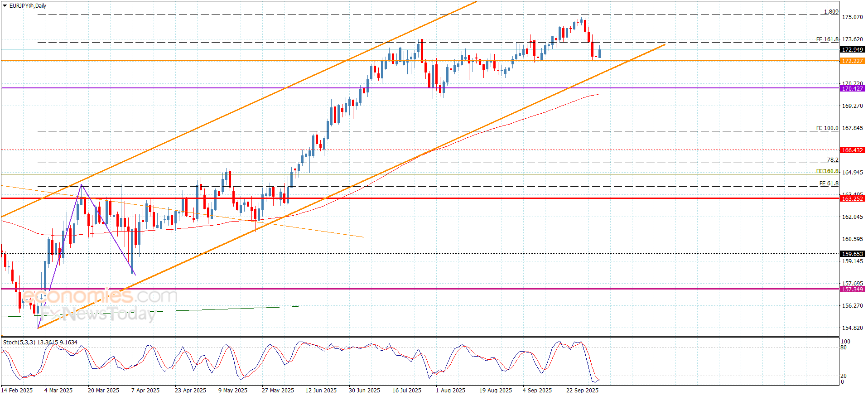Click the 12 Jun 2025 date label
This screenshot has width=868, height=396.
coord(321,391)
